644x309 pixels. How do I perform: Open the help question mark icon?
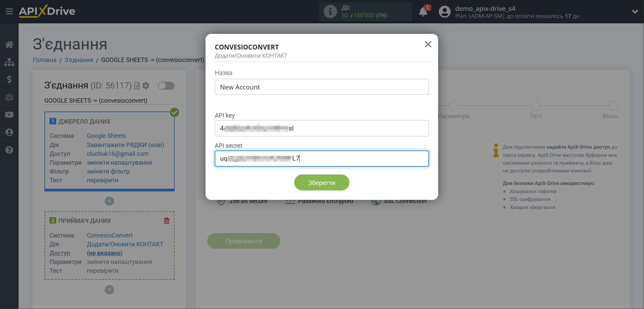pyautogui.click(x=9, y=150)
